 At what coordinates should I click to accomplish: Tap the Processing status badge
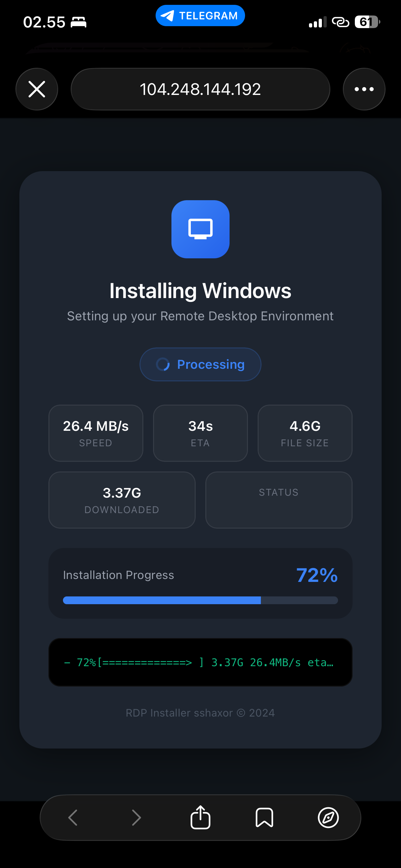pyautogui.click(x=200, y=364)
